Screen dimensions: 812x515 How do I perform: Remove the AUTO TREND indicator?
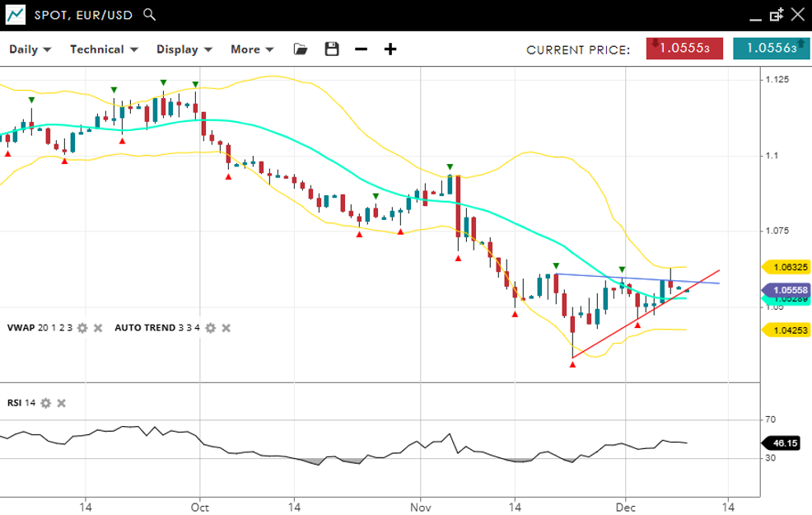coord(226,328)
